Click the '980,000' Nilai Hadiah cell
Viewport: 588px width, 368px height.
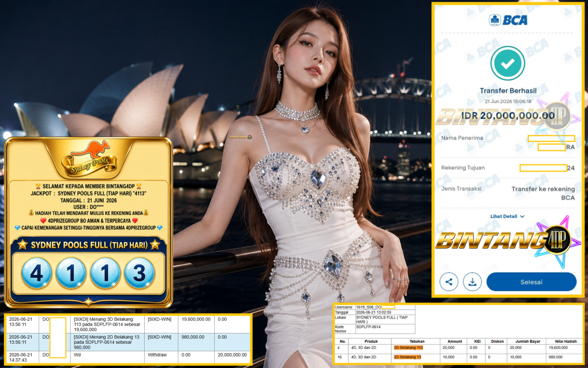(x=555, y=357)
